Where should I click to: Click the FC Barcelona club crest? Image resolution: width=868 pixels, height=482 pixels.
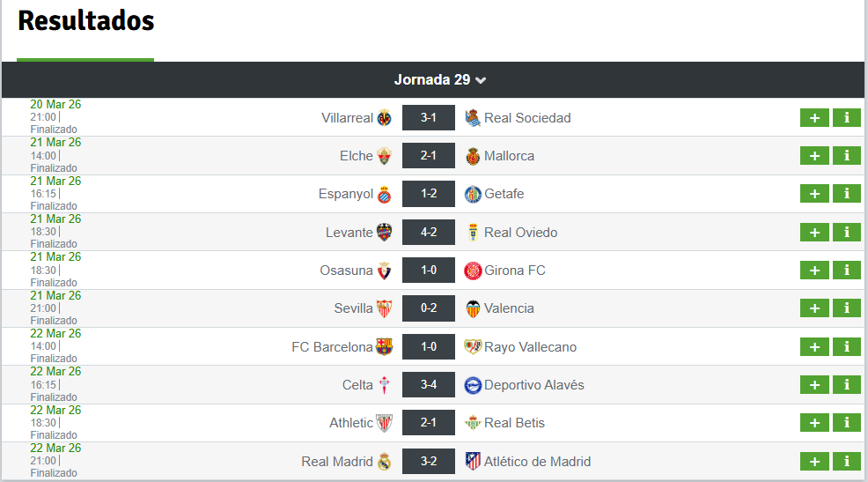pos(384,347)
